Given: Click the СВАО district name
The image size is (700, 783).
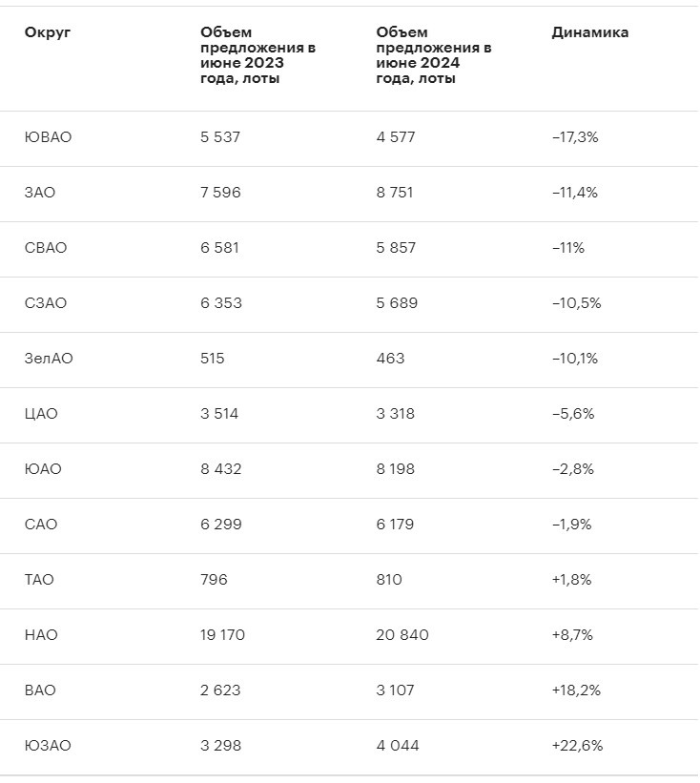Looking at the screenshot, I should coord(46,248).
